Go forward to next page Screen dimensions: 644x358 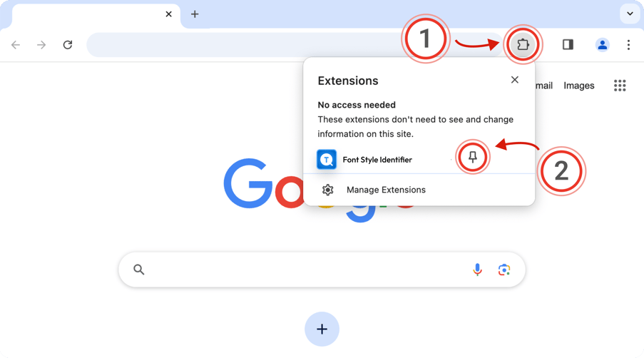tap(41, 45)
